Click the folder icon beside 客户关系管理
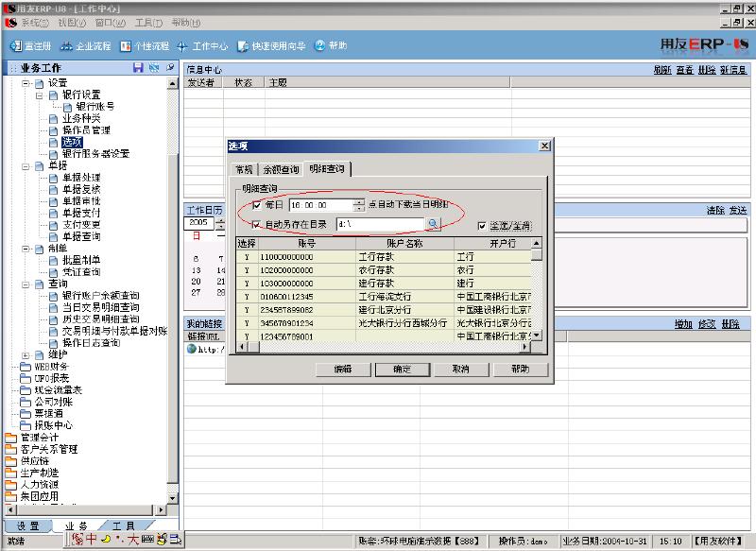Screen dimensions: 756x551 coord(10,449)
